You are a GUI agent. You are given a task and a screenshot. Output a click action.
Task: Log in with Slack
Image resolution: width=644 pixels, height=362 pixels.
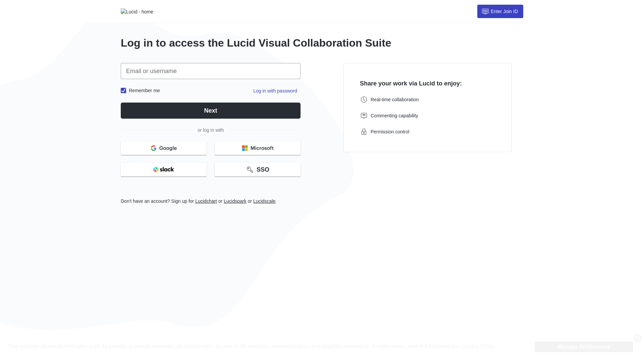[164, 170]
